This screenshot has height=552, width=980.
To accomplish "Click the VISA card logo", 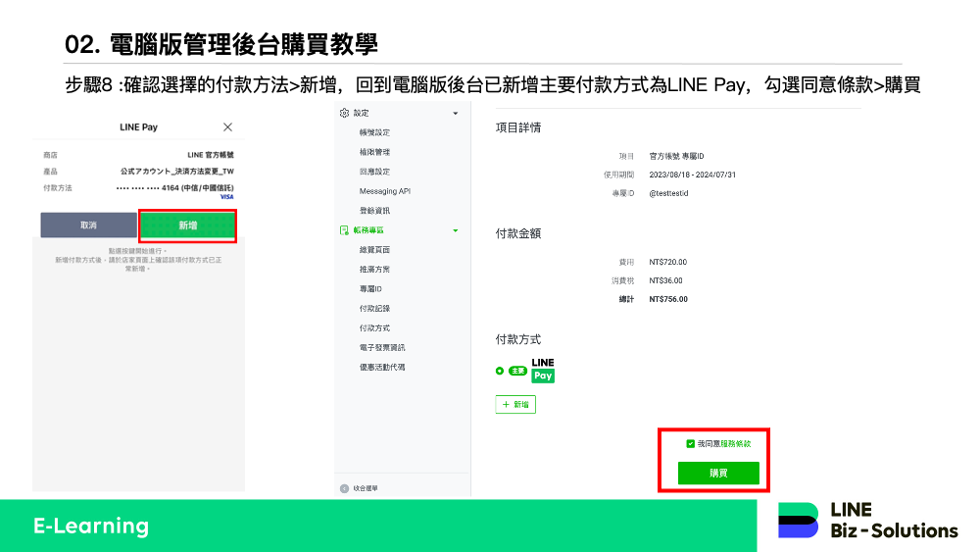I will point(227,197).
